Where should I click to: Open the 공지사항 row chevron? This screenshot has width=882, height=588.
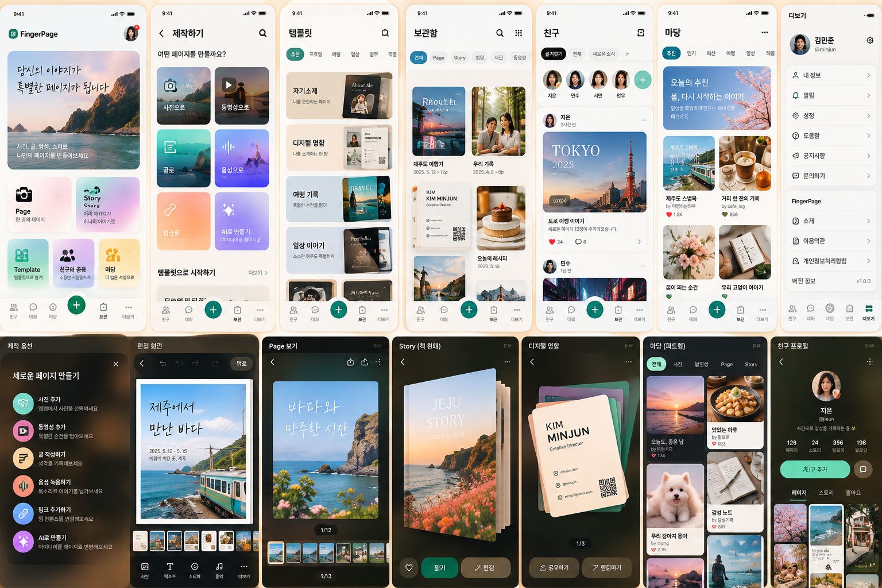pos(868,156)
